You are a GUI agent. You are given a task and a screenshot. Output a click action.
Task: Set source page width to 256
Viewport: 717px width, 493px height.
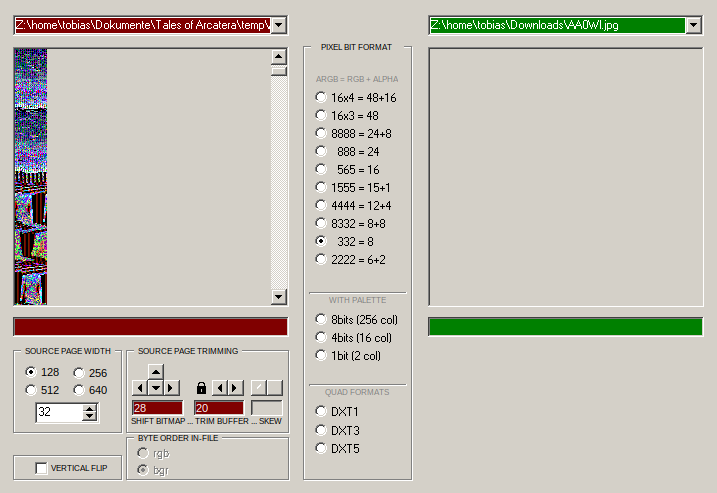coord(91,373)
